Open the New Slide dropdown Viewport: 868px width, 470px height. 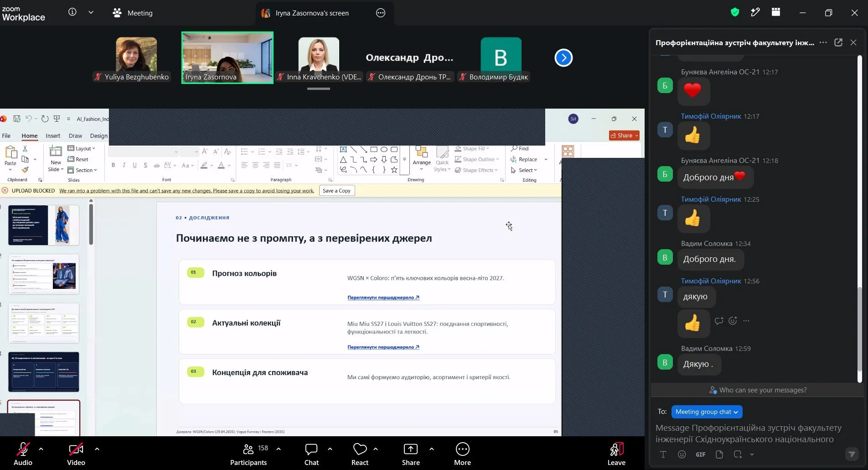[x=56, y=166]
